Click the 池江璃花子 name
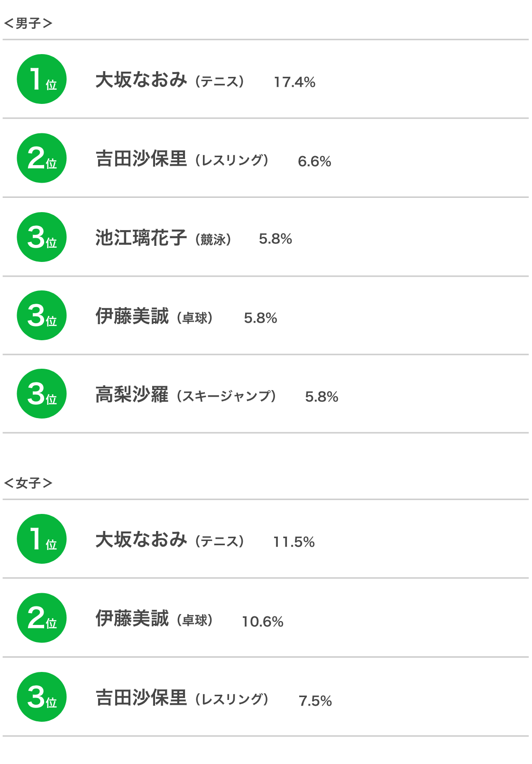 (x=141, y=237)
